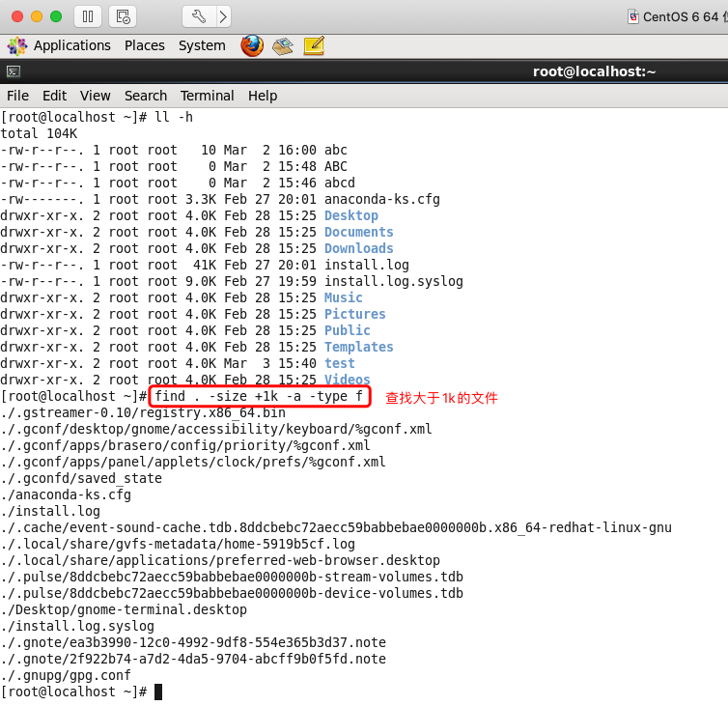Click the VM pause button
The width and height of the screenshot is (728, 706).
coord(88,16)
